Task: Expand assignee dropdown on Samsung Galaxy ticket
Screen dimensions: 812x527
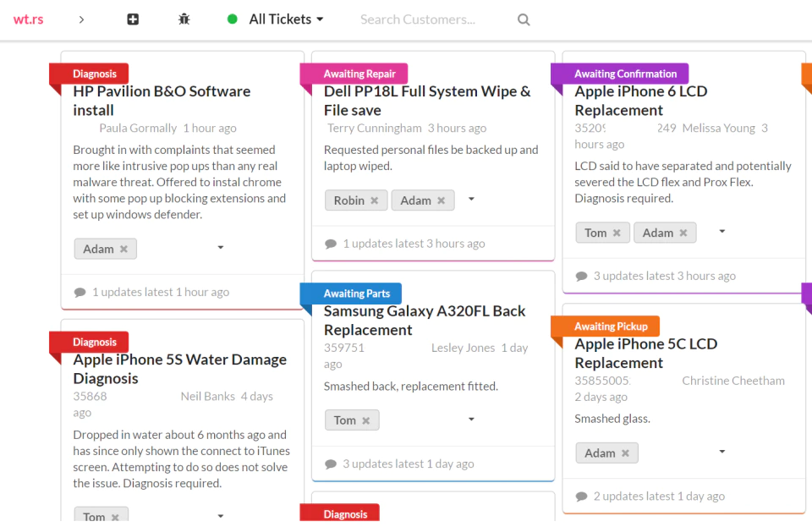Action: tap(471, 419)
